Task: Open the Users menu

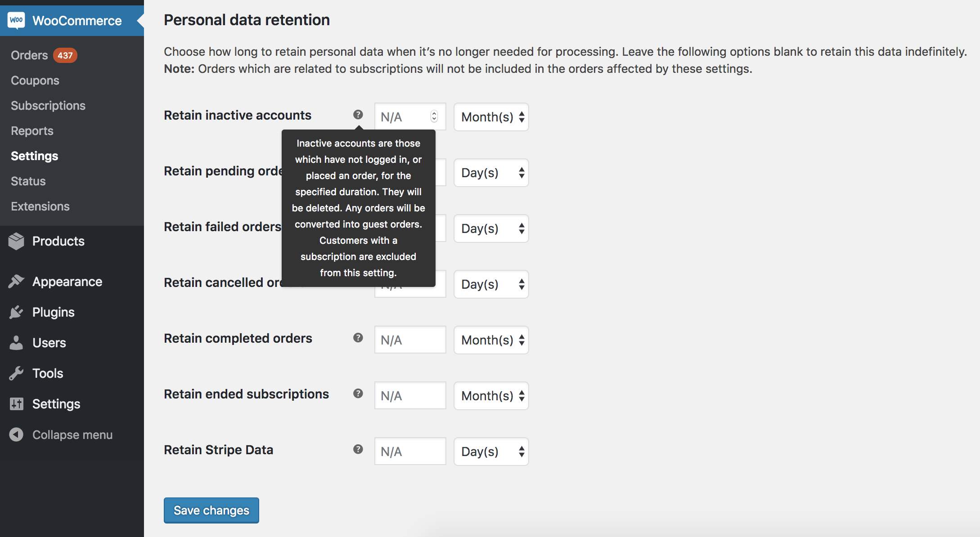Action: pyautogui.click(x=72, y=343)
